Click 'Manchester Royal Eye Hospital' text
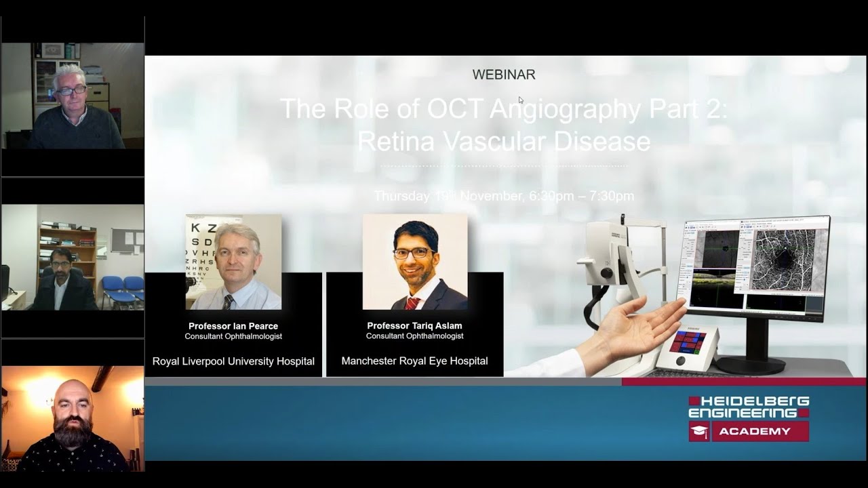 point(414,361)
